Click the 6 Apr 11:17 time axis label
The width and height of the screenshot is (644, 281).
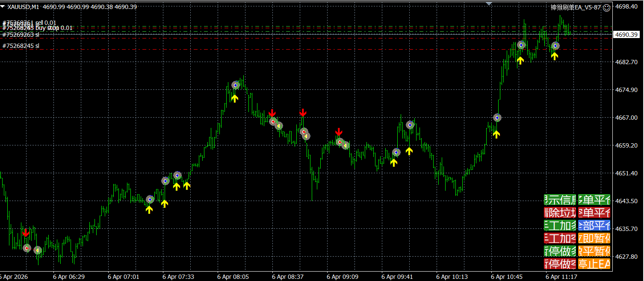[x=561, y=277]
